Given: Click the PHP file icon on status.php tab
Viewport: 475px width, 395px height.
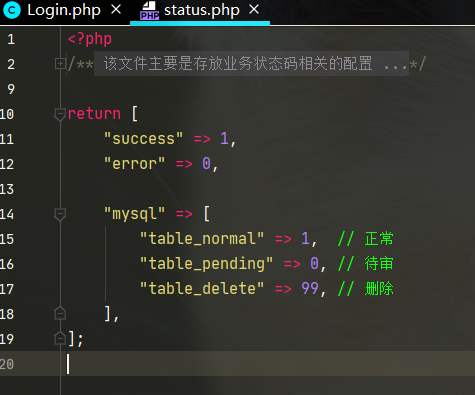Looking at the screenshot, I should 149,11.
